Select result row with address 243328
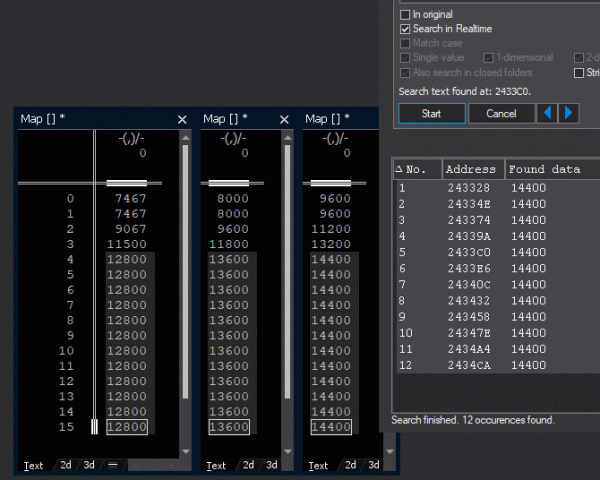Image resolution: width=600 pixels, height=480 pixels. (x=497, y=188)
